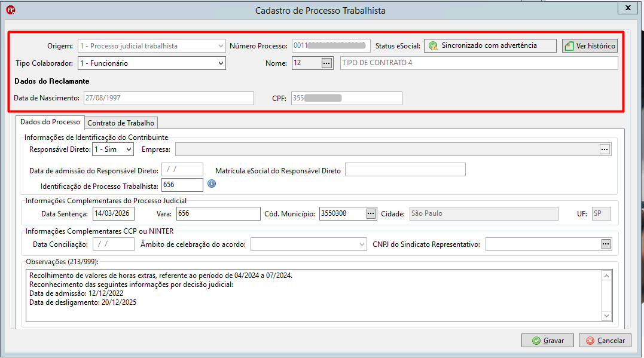Switch to the Contrato de Trabalho tab
The width and height of the screenshot is (644, 358).
(x=121, y=123)
